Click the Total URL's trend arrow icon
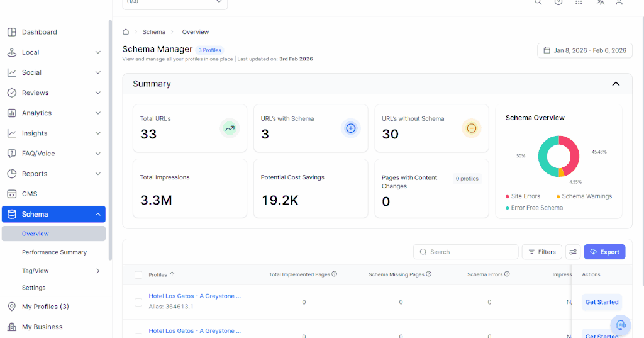644x338 pixels. pos(230,128)
